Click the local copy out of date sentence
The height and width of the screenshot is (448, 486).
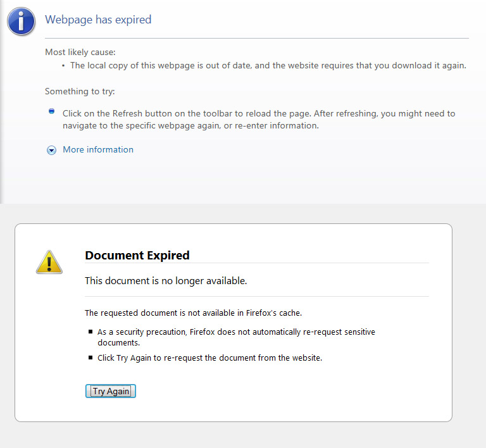coord(268,65)
